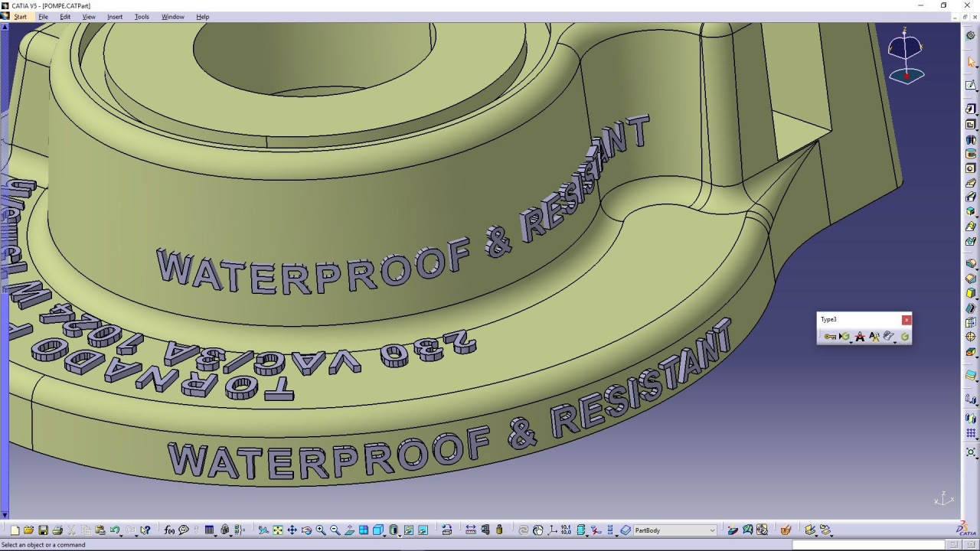Toggle the strikethrough A tool on Type3 toolbar
Screen dimensions: 980x551
coord(860,337)
